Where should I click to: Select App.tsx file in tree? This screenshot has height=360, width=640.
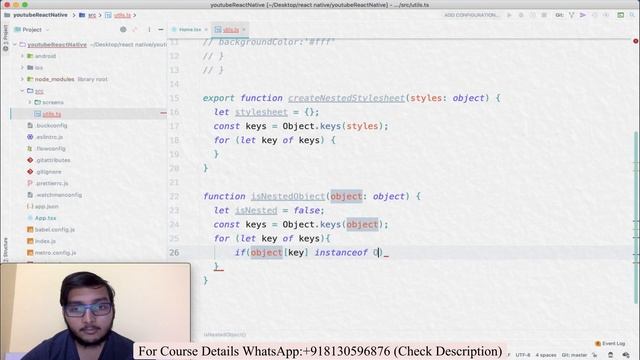coord(45,218)
